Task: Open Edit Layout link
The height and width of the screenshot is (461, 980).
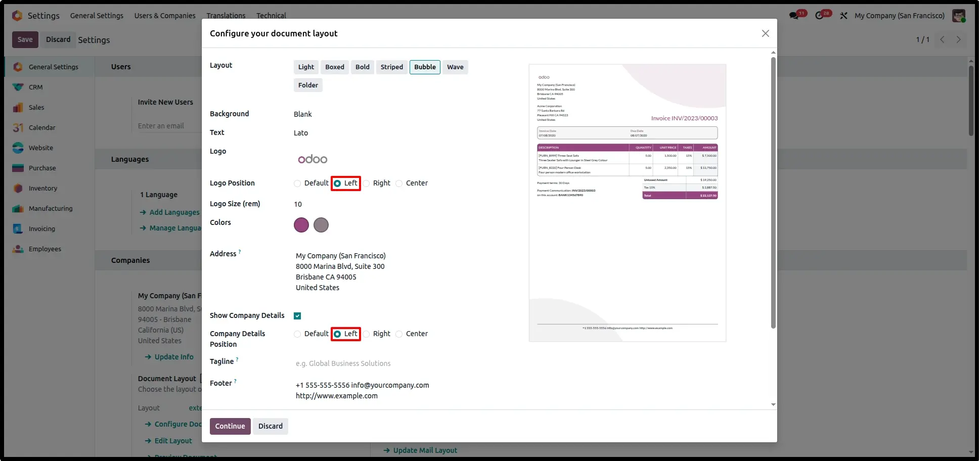Action: 168,441
